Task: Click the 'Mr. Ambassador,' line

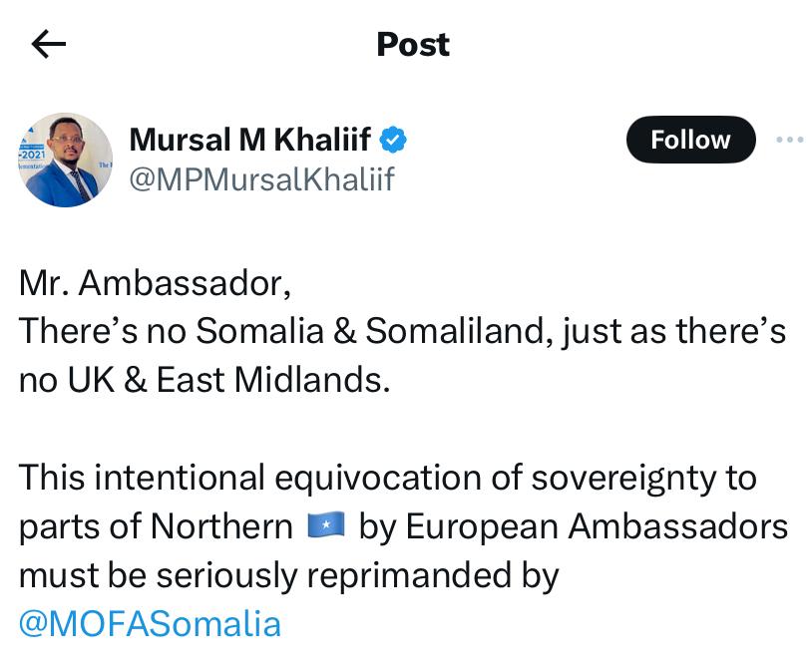Action: click(156, 284)
